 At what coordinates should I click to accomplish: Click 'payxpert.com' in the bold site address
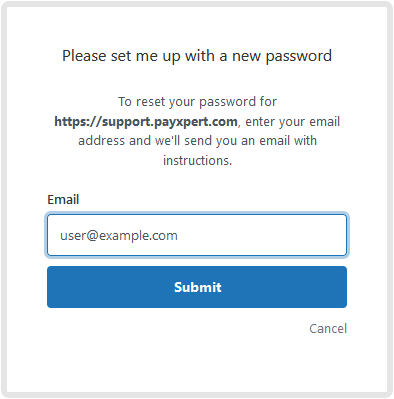pos(196,122)
